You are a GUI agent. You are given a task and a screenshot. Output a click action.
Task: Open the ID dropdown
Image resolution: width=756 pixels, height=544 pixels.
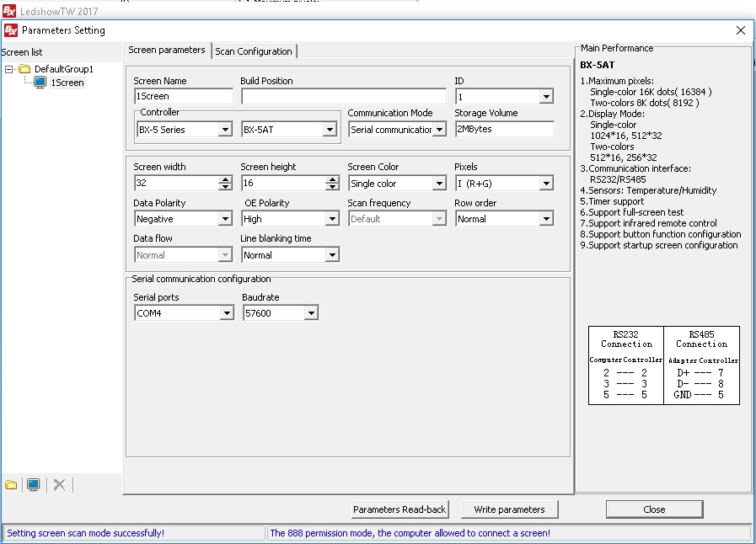click(546, 97)
